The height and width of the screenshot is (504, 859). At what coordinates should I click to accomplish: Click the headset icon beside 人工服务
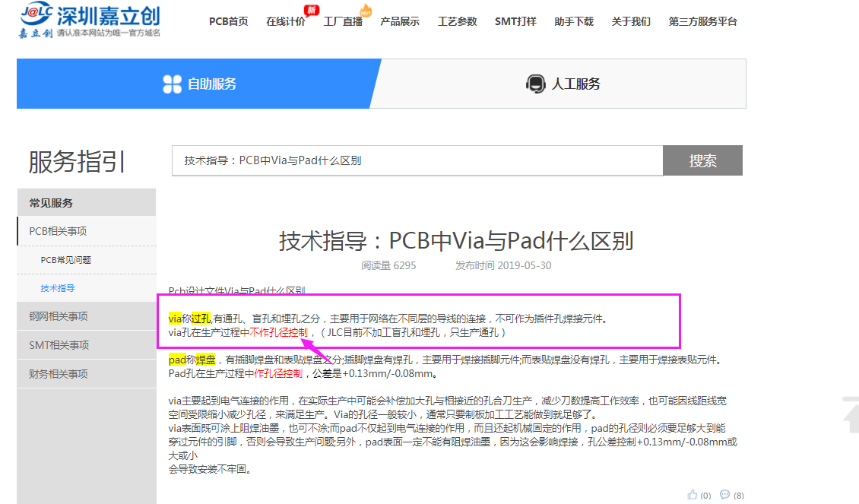pos(535,84)
